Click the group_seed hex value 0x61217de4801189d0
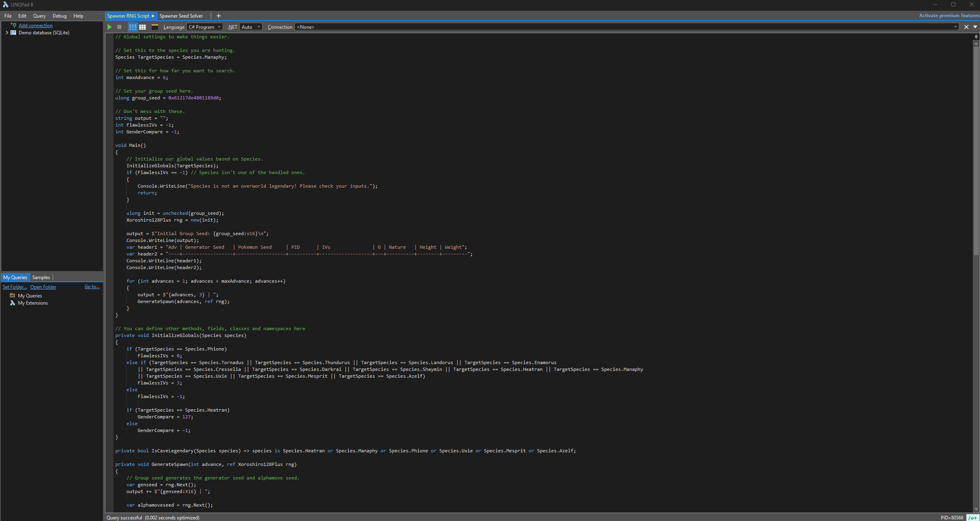Image resolution: width=980 pixels, height=521 pixels. (193, 98)
